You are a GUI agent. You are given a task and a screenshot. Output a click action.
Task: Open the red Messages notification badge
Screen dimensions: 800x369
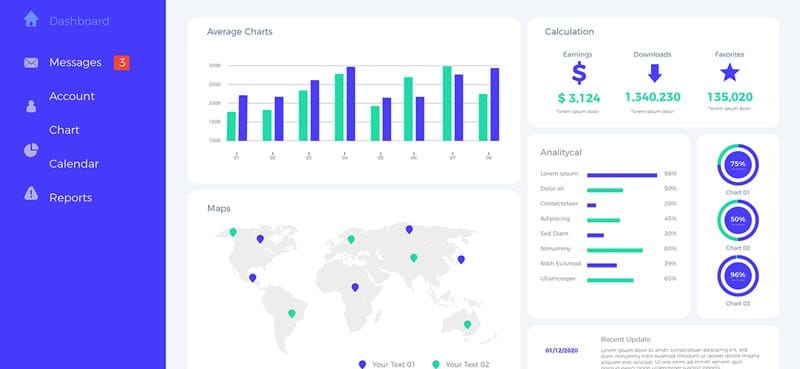pos(121,63)
